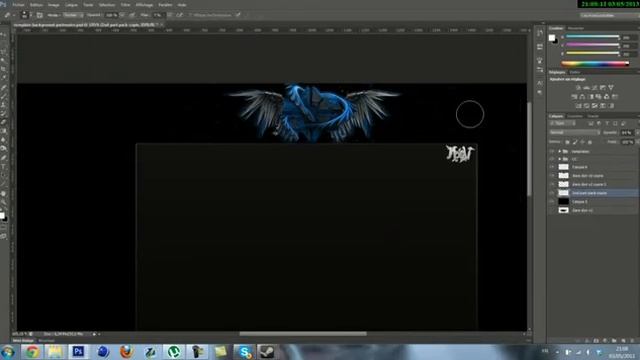Screen dimensions: 640x360
Task: Toggle visibility of the topmost layer group
Action: tap(552, 151)
